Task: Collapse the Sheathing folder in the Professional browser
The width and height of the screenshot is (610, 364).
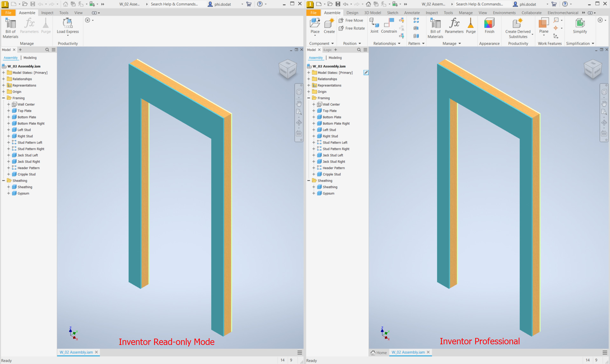Action: click(309, 181)
